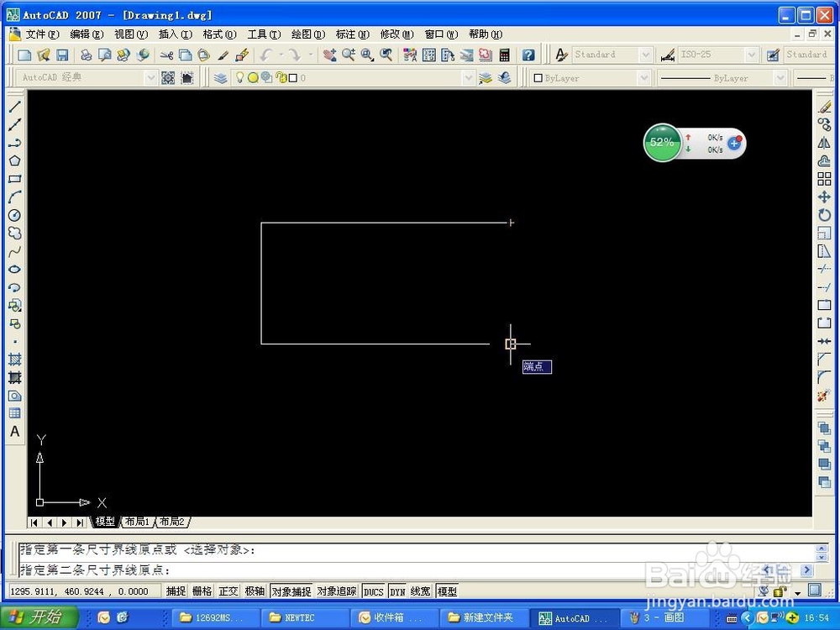Select the Rectangle drawing tool

(14, 179)
